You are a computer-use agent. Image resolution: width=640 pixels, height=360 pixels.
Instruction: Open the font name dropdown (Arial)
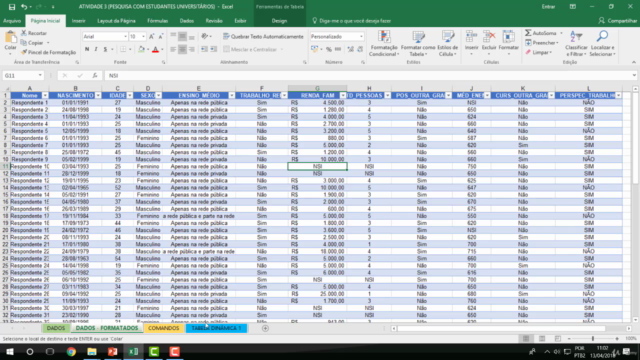pos(125,37)
